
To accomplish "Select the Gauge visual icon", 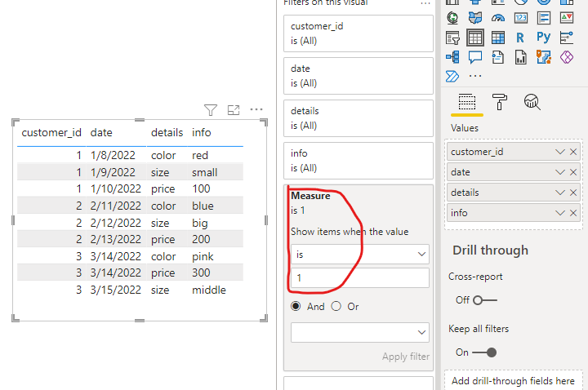I will 498,18.
